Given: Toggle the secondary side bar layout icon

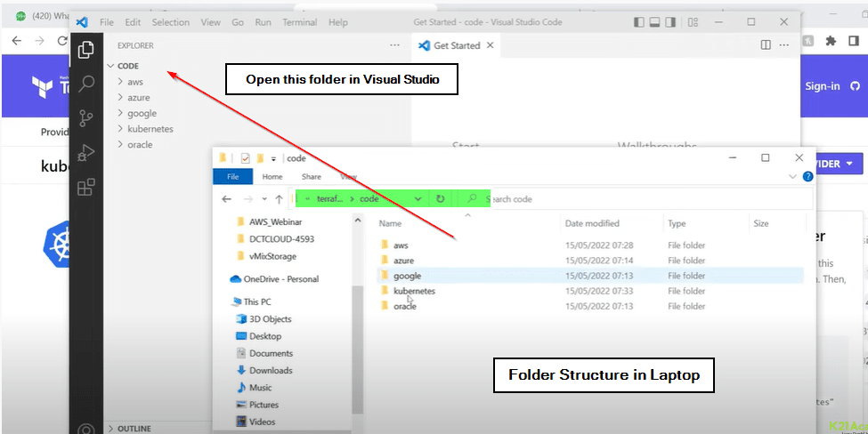Looking at the screenshot, I should coord(670,22).
